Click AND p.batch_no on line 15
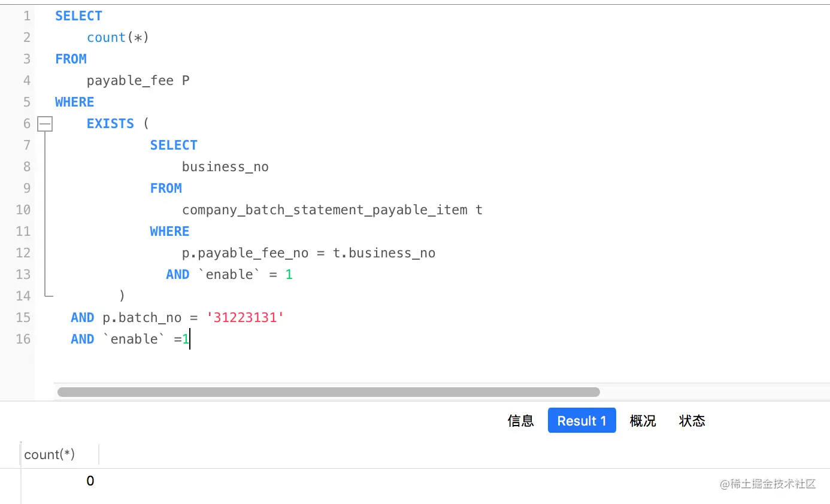 click(x=126, y=317)
